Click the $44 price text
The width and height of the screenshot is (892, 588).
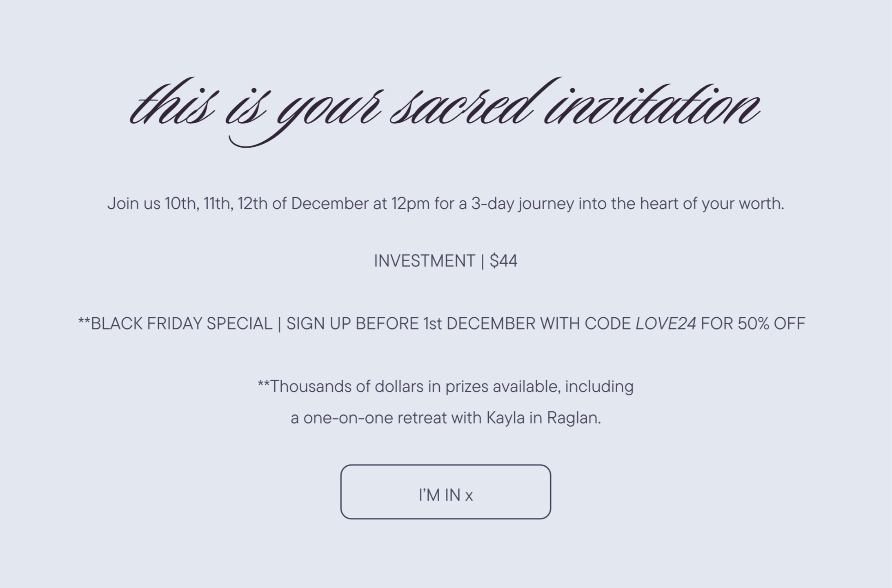[x=503, y=261]
